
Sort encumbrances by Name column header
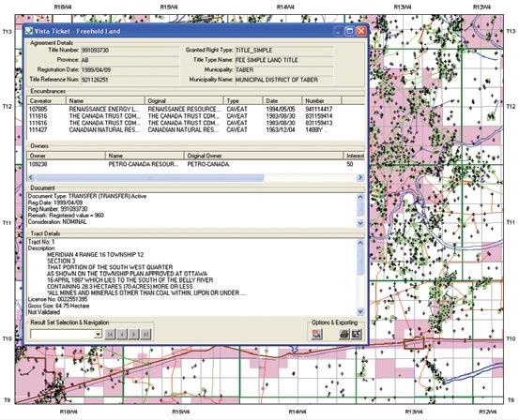pyautogui.click(x=106, y=100)
